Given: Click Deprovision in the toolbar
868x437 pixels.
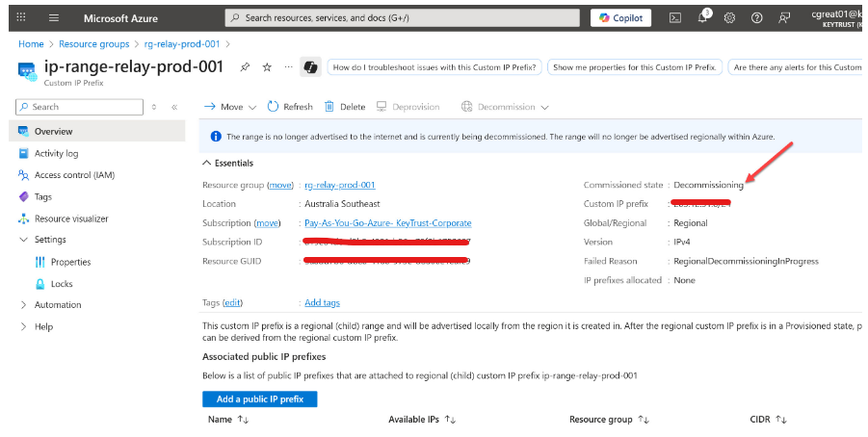Looking at the screenshot, I should point(408,107).
